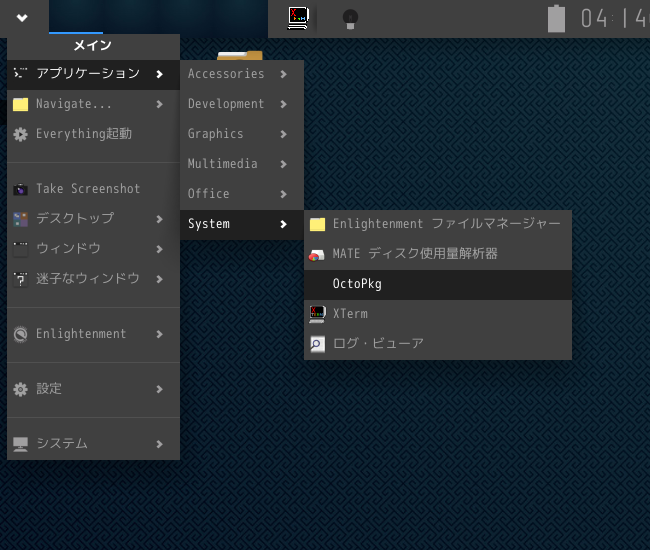
Task: Select the Graphics category label
Action: [216, 134]
